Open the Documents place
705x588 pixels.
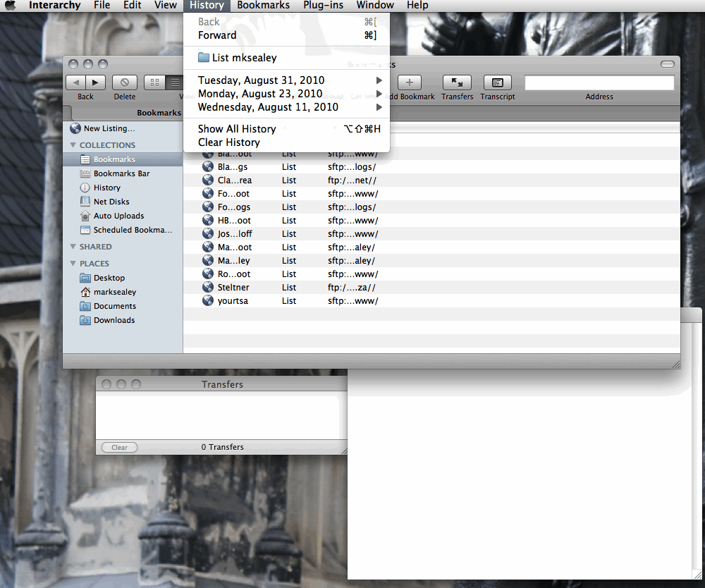[115, 306]
